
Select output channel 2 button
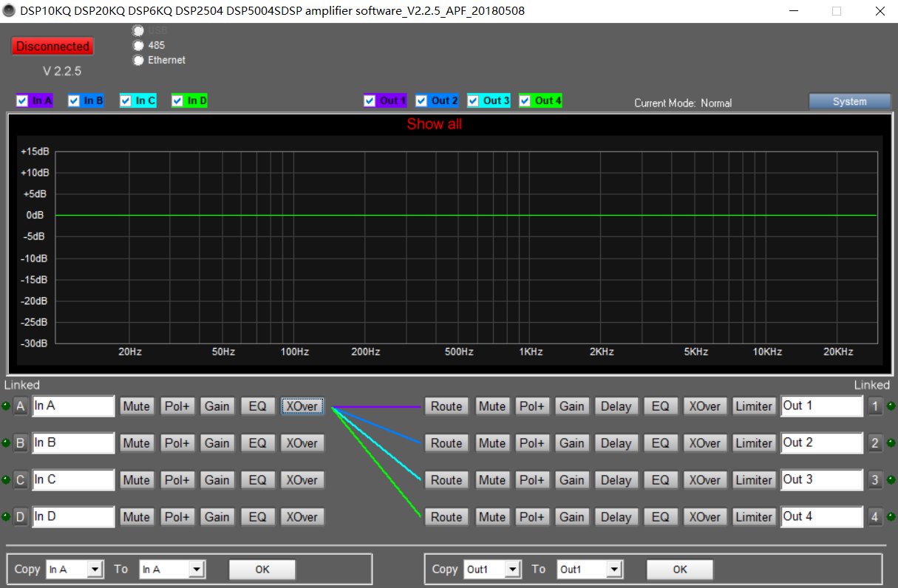[875, 443]
